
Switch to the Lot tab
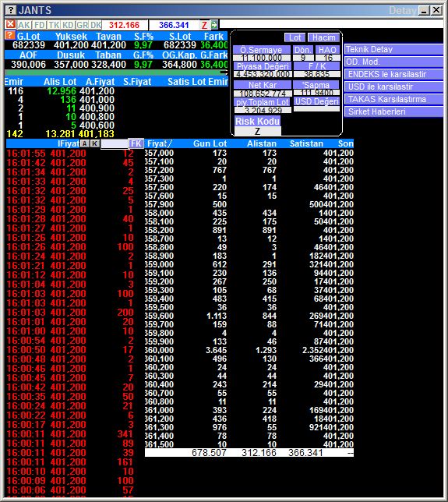click(295, 37)
